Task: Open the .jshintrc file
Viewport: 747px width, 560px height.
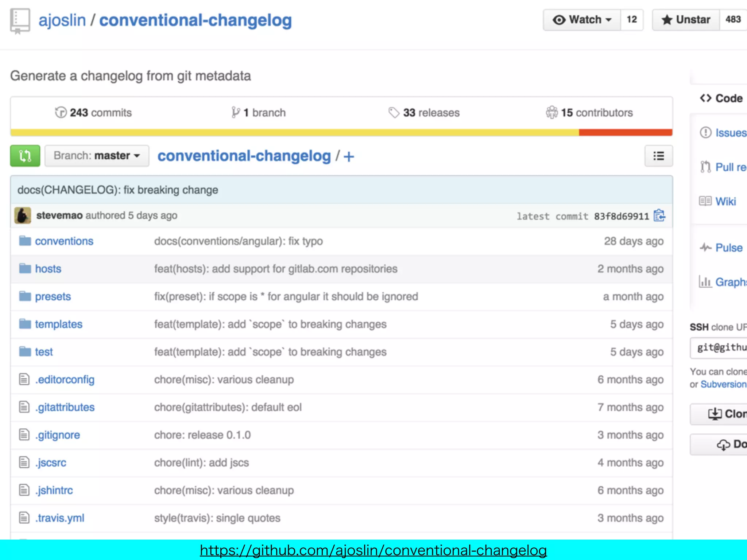Action: [x=54, y=491]
